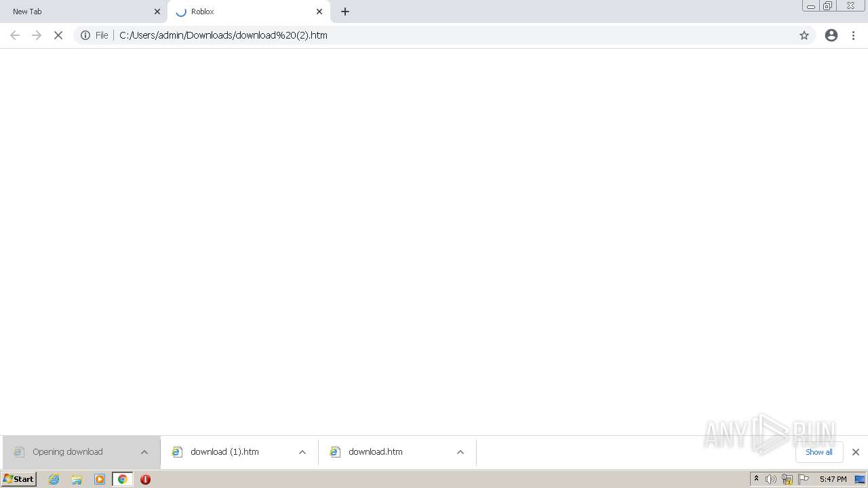
Task: Stop loading the page
Action: [58, 35]
